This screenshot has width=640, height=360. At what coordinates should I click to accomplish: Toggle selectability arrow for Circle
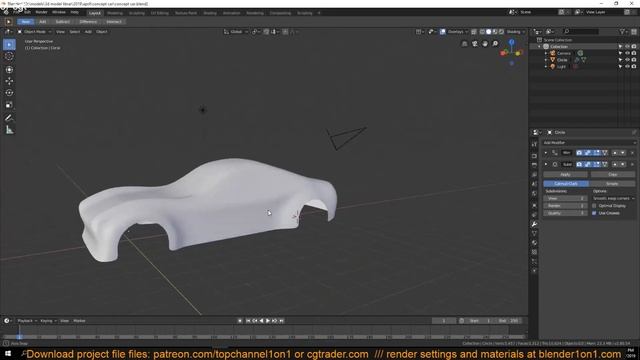point(620,60)
